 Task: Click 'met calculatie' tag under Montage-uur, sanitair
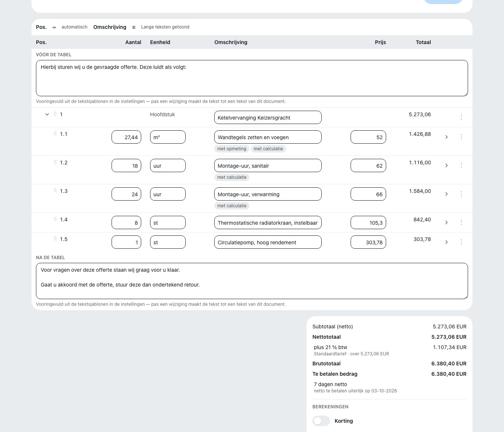pos(232,177)
